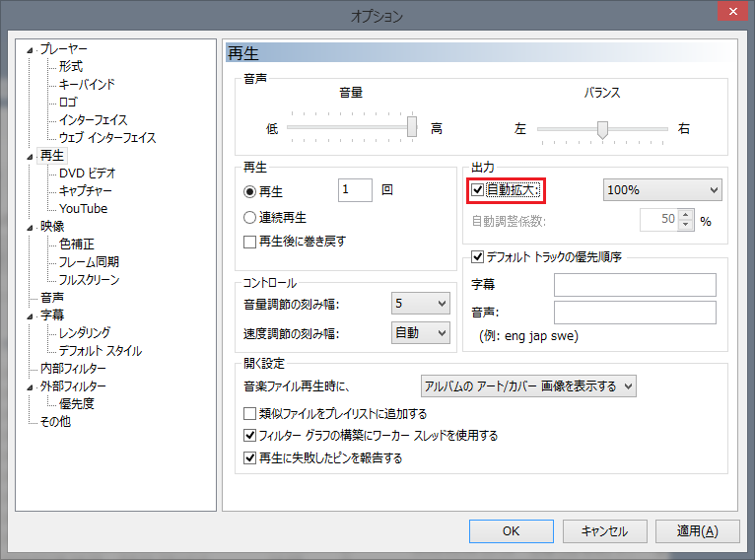Select 映像 in the options tree
Screen dimensions: 755x560
click(52, 227)
